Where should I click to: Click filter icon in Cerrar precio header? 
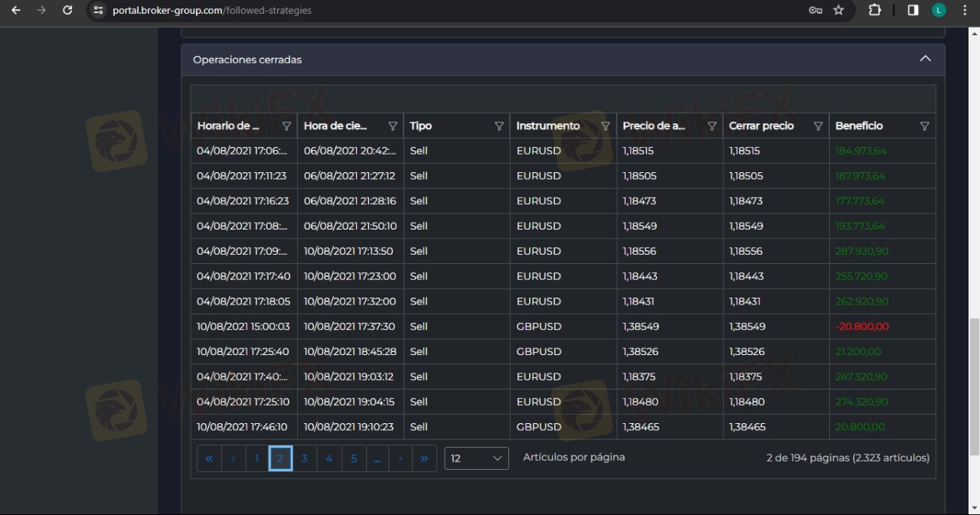point(818,126)
